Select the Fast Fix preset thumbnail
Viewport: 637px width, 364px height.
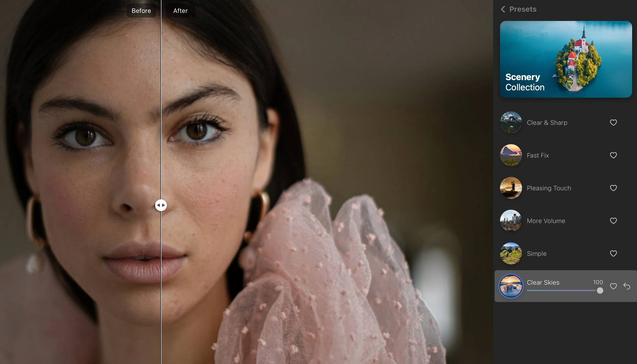(511, 155)
